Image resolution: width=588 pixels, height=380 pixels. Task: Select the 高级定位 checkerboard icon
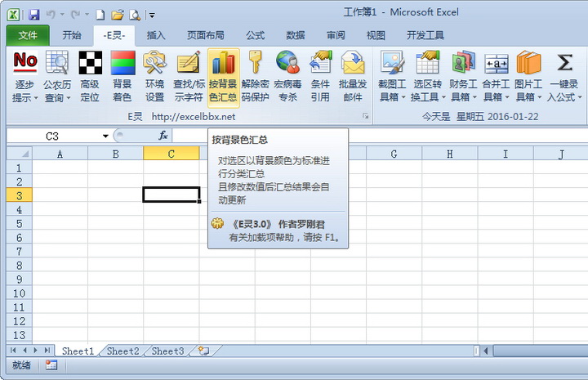[90, 62]
